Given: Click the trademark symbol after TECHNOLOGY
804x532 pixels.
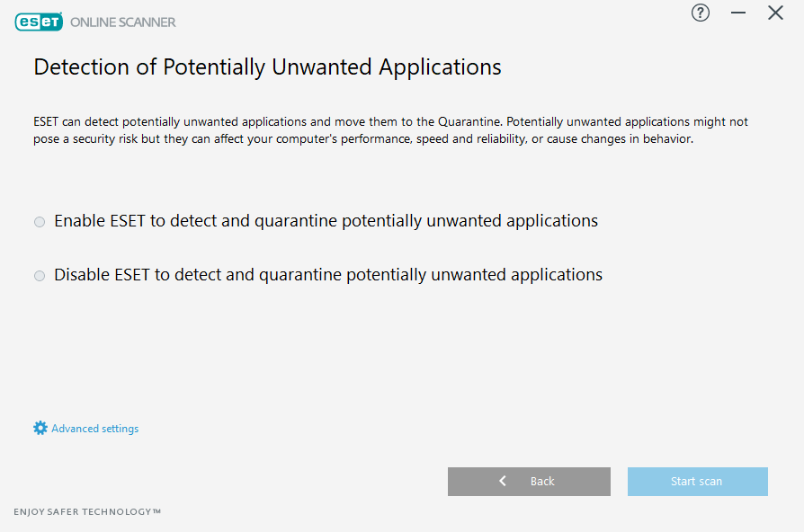Looking at the screenshot, I should tap(156, 510).
